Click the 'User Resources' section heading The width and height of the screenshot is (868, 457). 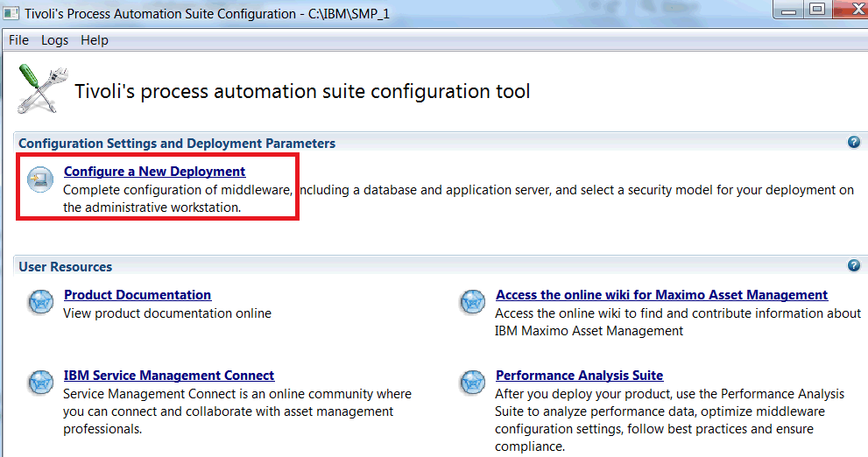tap(66, 267)
